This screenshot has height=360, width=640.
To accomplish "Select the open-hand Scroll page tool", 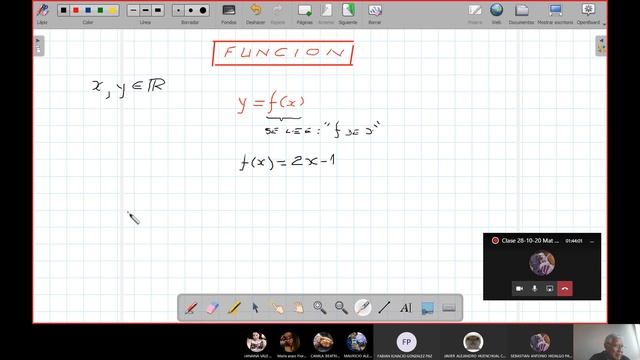I will pos(298,308).
